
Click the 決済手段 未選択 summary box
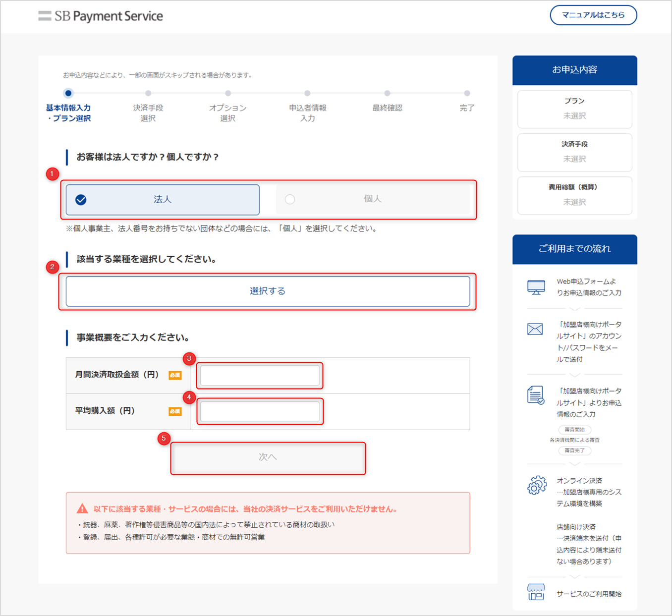(575, 152)
